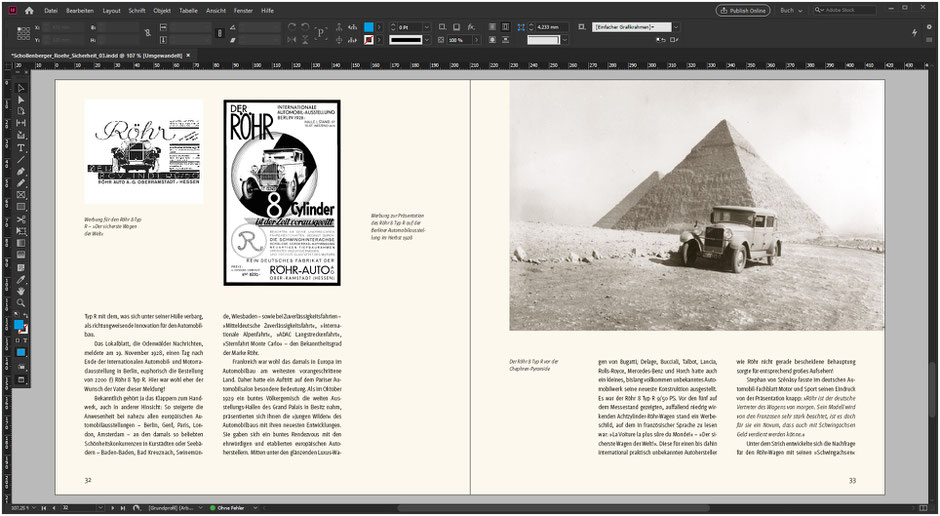Click the Adobe Stock search field
Screen dimensions: 940x516
point(845,10)
